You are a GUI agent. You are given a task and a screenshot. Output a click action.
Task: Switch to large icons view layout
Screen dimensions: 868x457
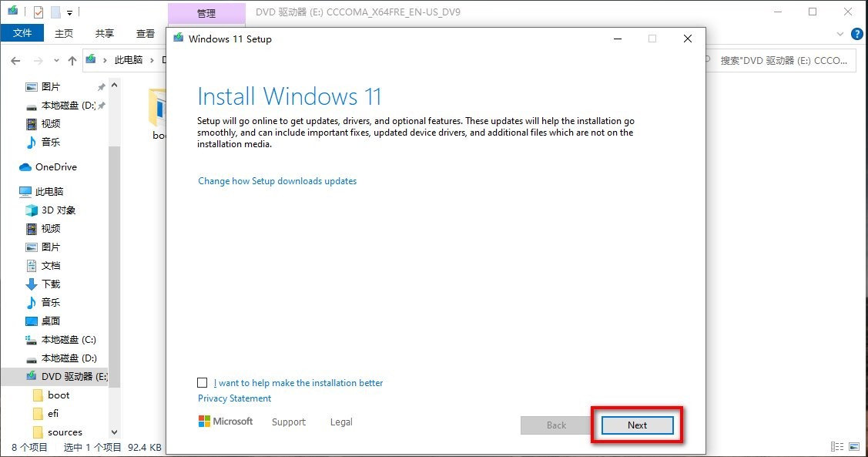coord(855,447)
